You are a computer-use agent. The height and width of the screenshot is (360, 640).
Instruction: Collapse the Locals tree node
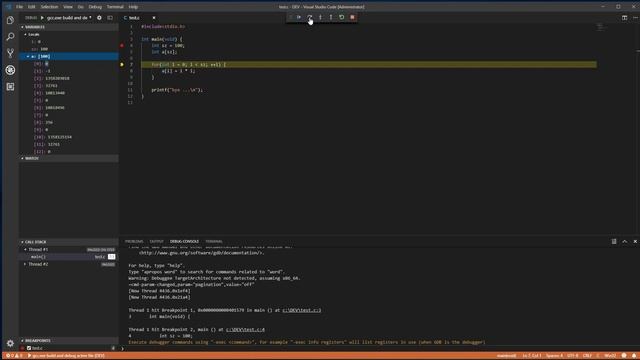click(25, 35)
